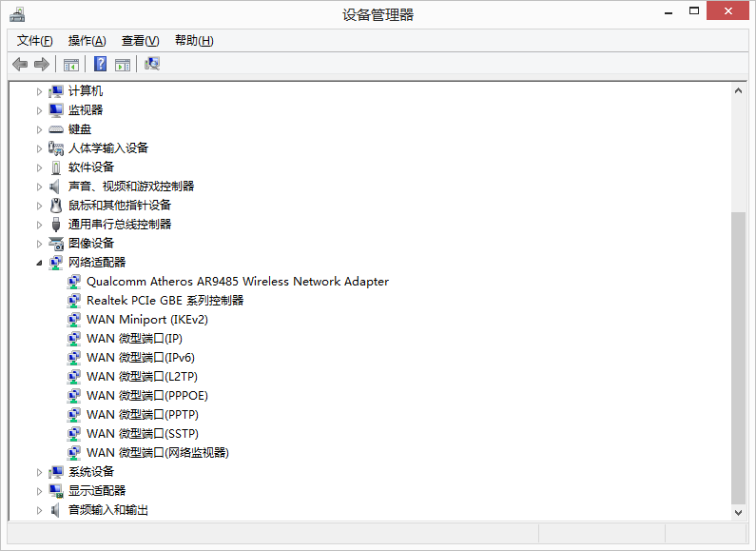This screenshot has height=551, width=756.
Task: Click the 鼠标和其他指针设备 mouse icon
Action: pos(56,206)
